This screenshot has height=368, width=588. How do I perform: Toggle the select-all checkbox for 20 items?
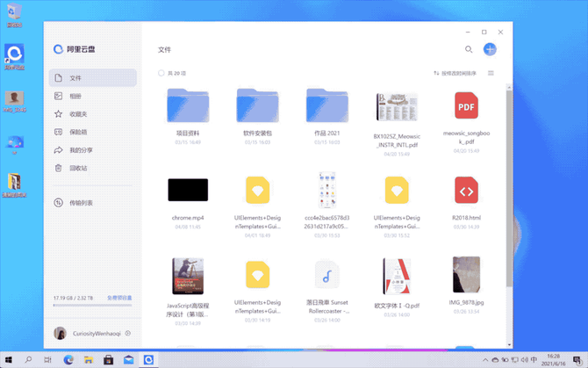pyautogui.click(x=161, y=74)
